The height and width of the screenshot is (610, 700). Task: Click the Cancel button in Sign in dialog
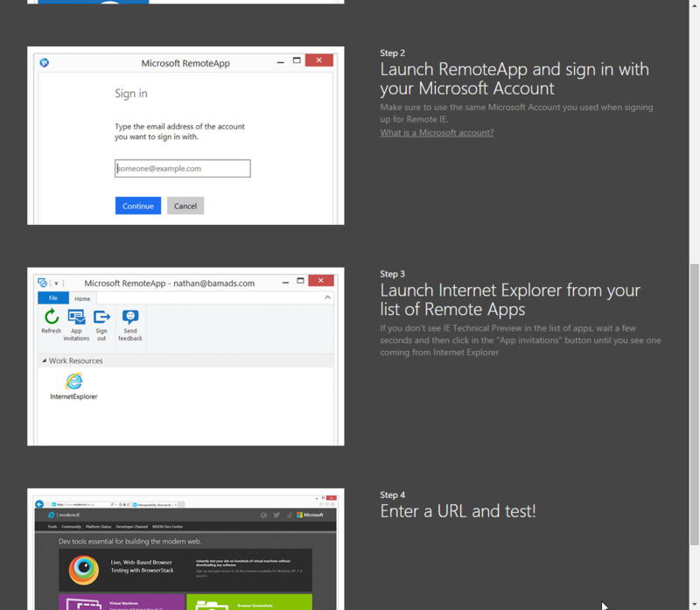click(x=185, y=206)
